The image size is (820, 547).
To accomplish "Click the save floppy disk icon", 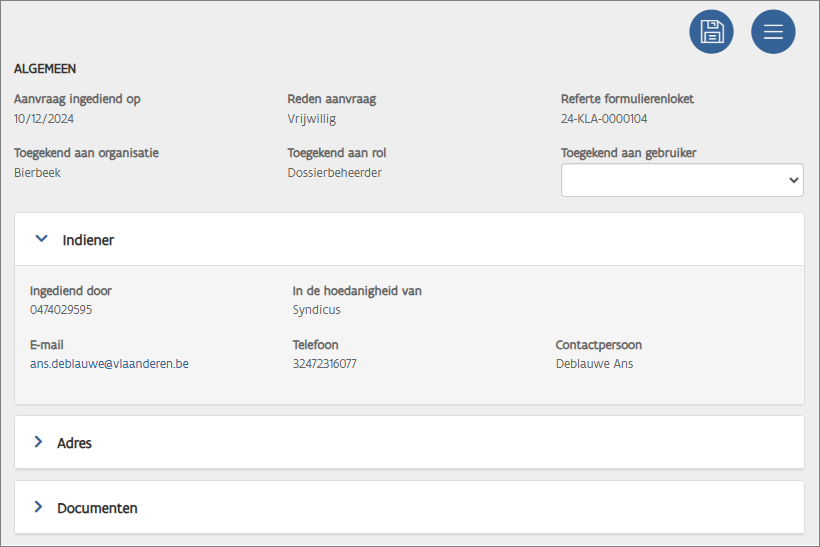I will click(x=711, y=31).
